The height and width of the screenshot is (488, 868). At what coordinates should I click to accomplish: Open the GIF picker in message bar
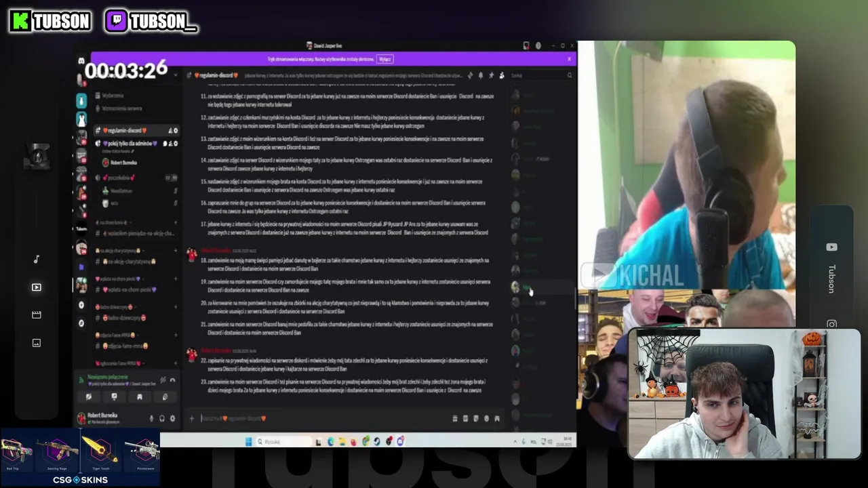coord(465,418)
